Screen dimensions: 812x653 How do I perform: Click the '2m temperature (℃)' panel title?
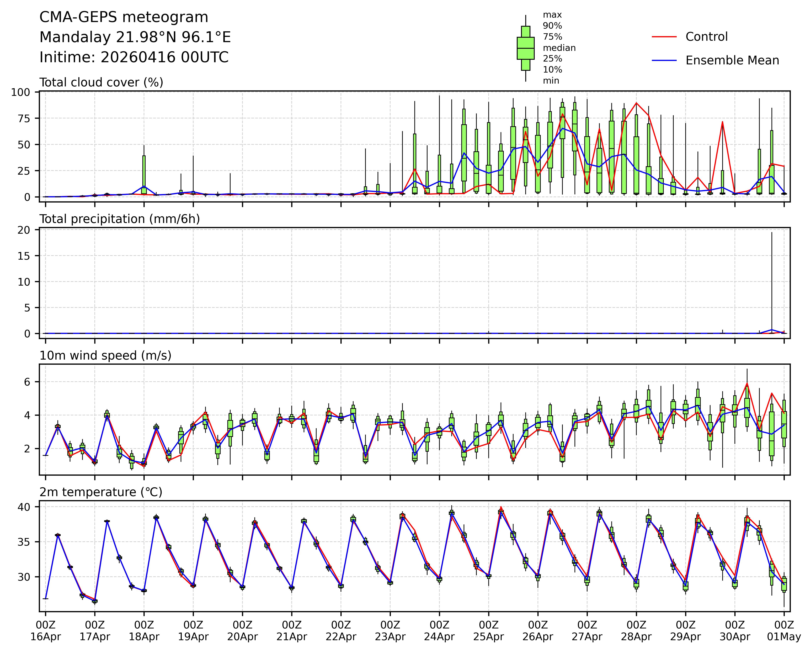point(101,492)
